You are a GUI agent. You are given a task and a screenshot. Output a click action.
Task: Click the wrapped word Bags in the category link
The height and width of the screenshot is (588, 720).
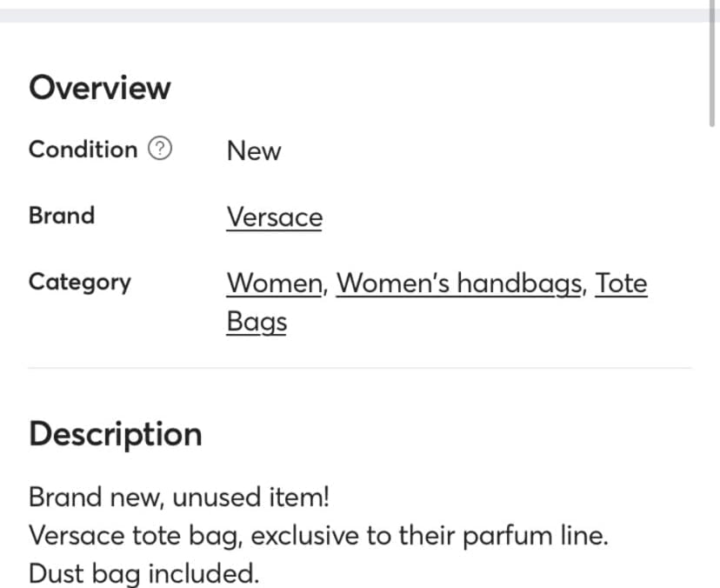[257, 322]
